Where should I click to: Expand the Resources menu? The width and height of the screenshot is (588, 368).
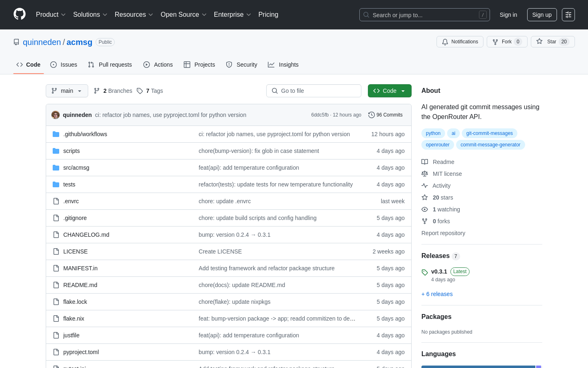134,15
